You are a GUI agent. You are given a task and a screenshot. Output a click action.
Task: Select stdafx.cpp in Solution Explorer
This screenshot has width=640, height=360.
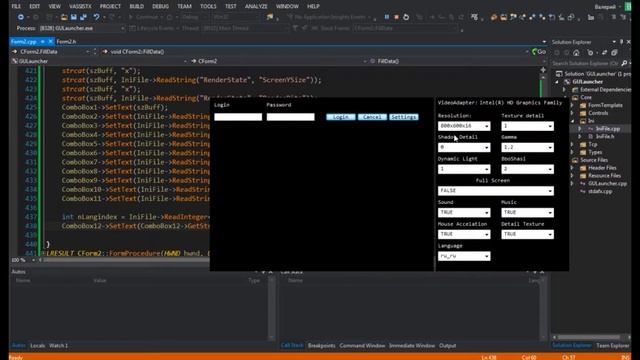[x=600, y=191]
